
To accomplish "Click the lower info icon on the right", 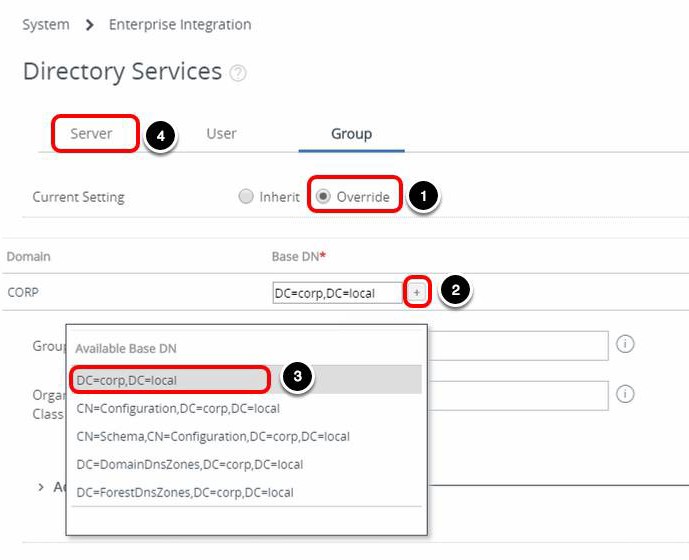I will (626, 394).
